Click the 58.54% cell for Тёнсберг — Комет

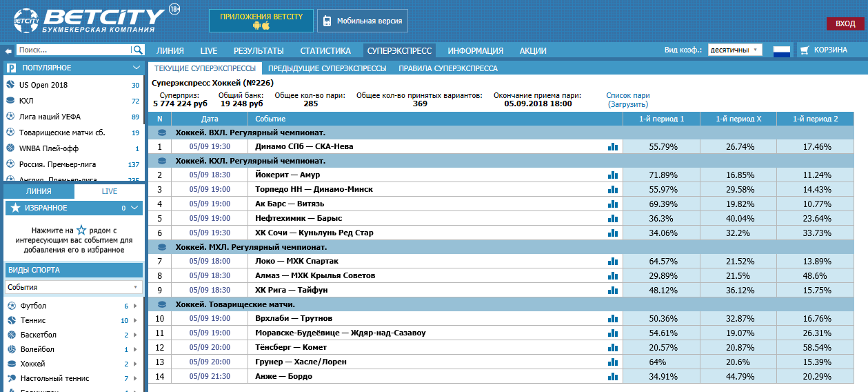817,348
